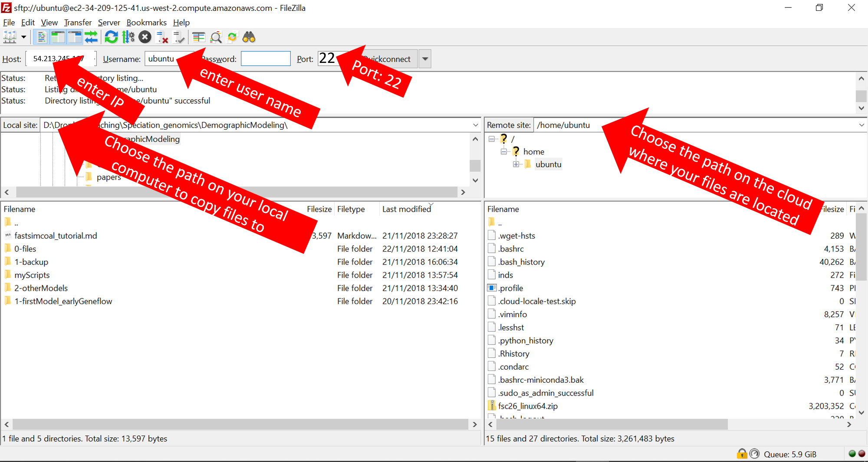Select the .bashrc remote file
The image size is (868, 462).
[511, 249]
